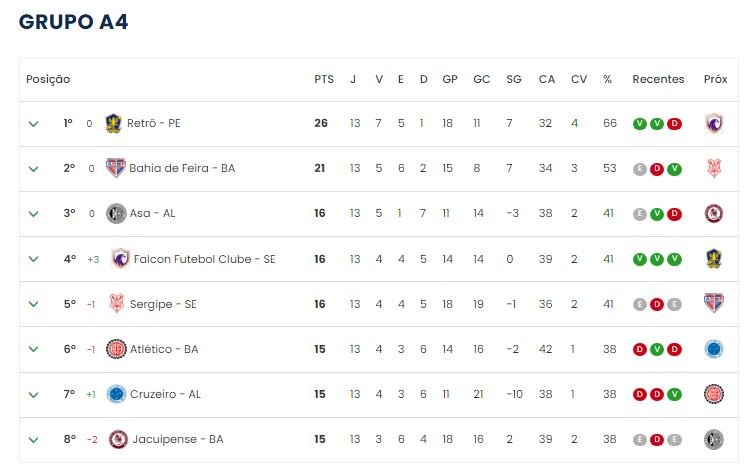The height and width of the screenshot is (472, 755).
Task: Click the Asa - AL team crest
Action: click(116, 213)
